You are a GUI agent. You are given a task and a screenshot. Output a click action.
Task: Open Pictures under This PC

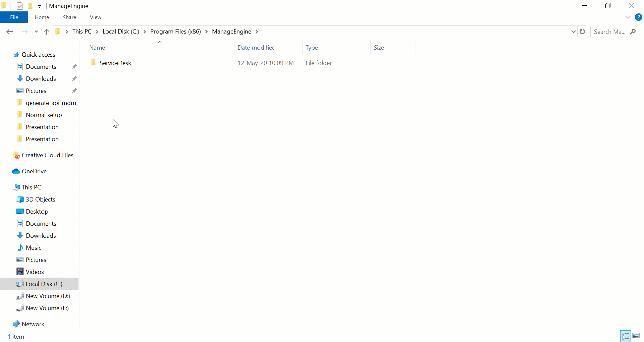pos(36,260)
